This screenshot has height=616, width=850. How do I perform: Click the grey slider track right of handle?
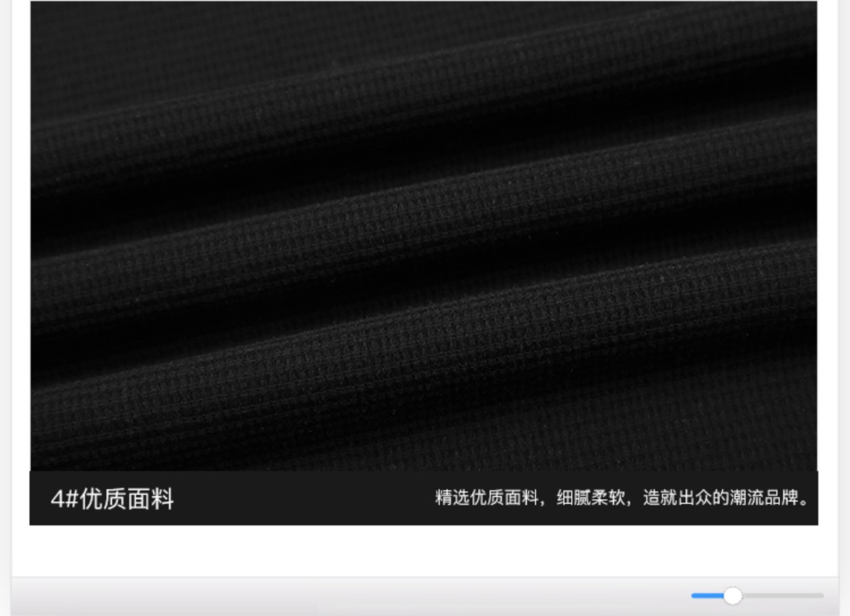pyautogui.click(x=783, y=595)
